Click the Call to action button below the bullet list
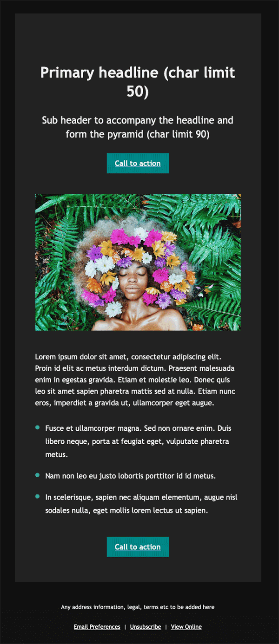 point(138,547)
